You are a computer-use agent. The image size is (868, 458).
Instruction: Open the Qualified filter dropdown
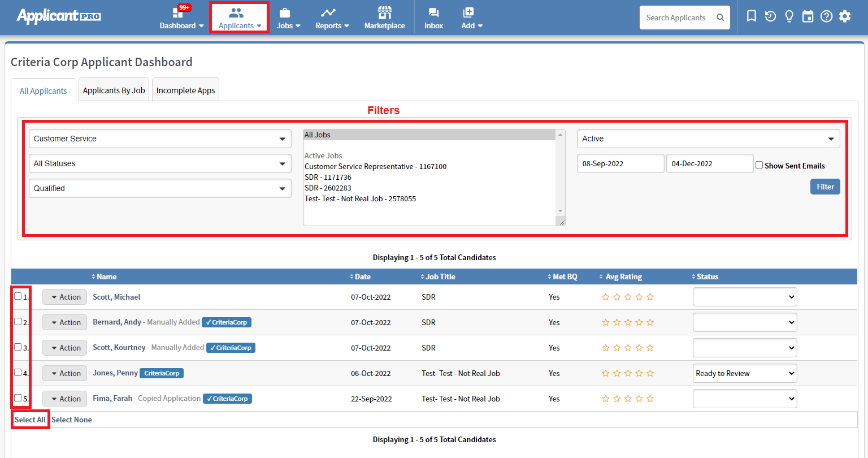[160, 188]
